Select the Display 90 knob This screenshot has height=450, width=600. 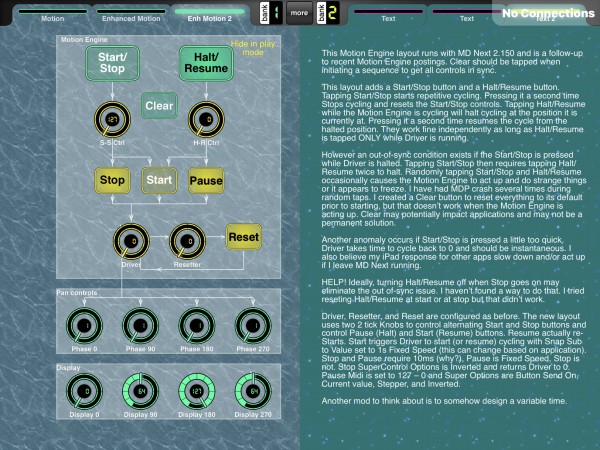point(140,391)
